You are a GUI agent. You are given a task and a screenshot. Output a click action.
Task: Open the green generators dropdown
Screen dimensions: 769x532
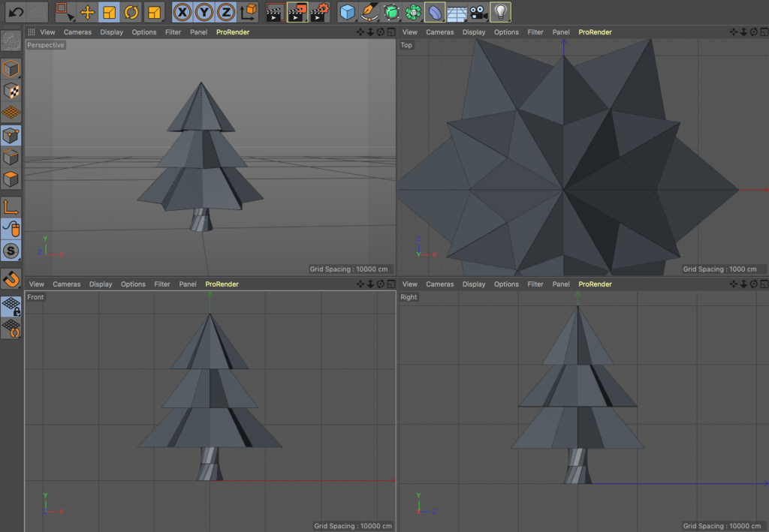tap(391, 12)
